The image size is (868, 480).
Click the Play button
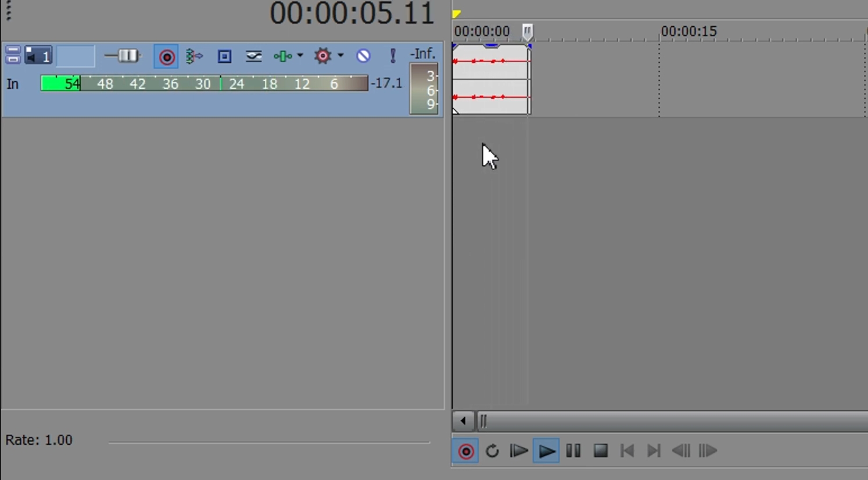(x=546, y=451)
